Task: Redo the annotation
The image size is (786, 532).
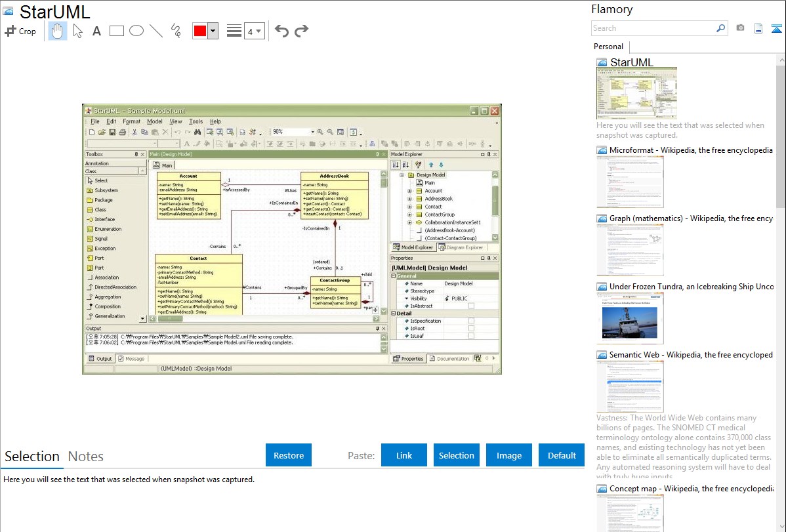Action: [x=301, y=31]
